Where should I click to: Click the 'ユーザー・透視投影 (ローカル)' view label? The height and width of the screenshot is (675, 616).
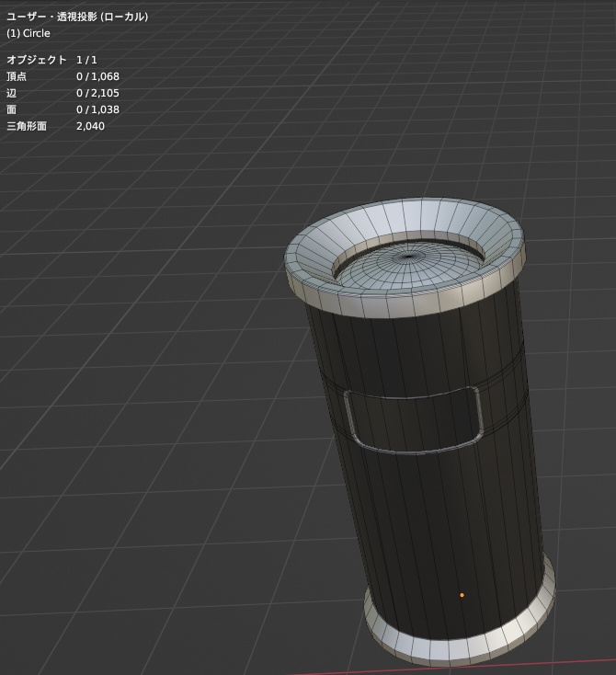pos(77,17)
